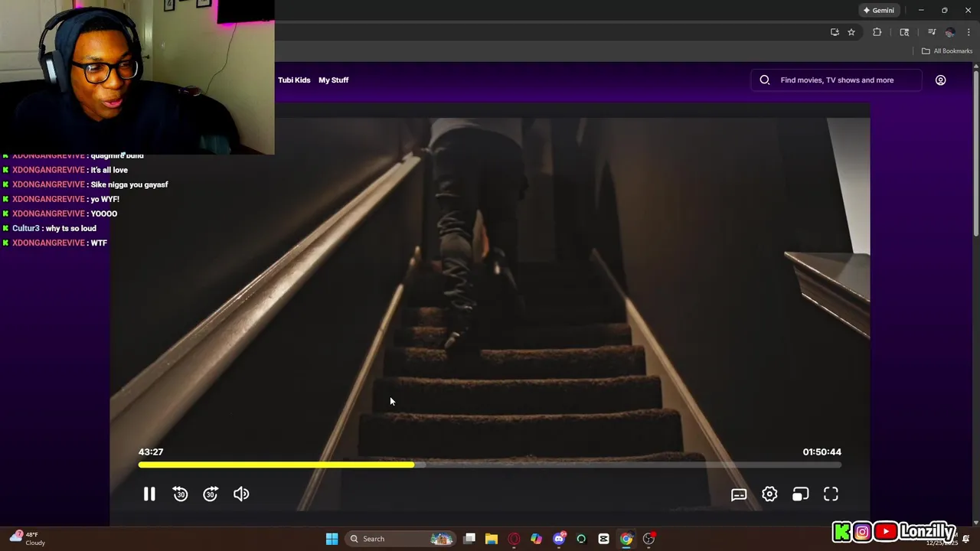This screenshot has width=980, height=551.
Task: Click the total duration 01:50:44 label
Action: [x=822, y=452]
